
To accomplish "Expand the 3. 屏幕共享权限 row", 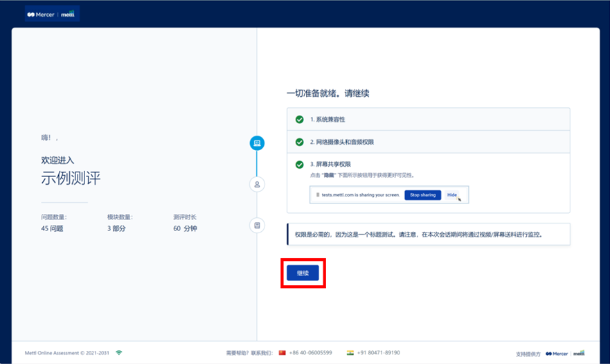I will click(428, 165).
